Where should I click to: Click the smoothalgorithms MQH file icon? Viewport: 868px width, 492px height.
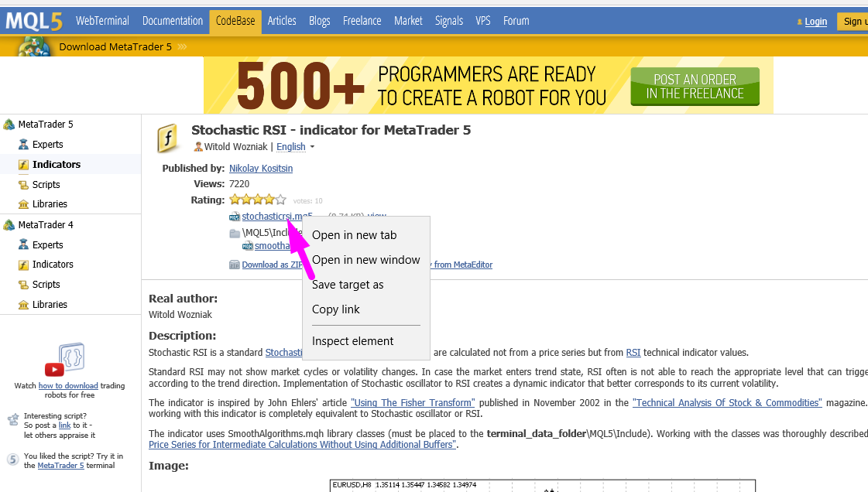point(248,246)
